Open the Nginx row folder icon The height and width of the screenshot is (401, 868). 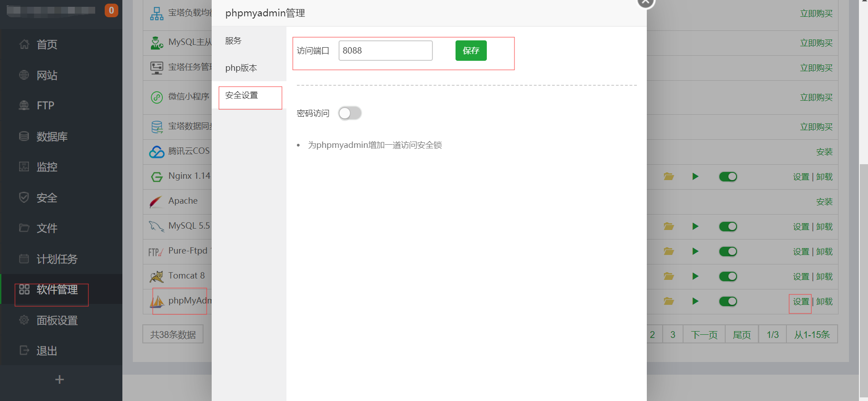pyautogui.click(x=669, y=176)
